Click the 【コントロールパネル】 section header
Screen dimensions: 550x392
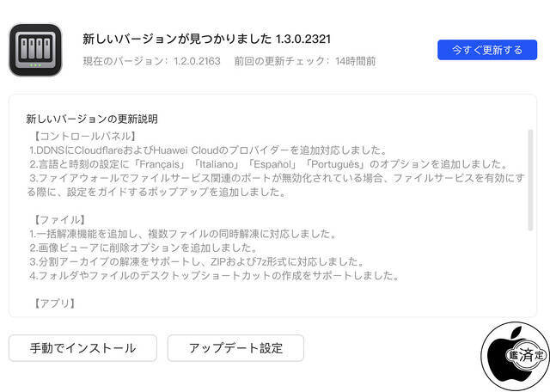(x=84, y=136)
